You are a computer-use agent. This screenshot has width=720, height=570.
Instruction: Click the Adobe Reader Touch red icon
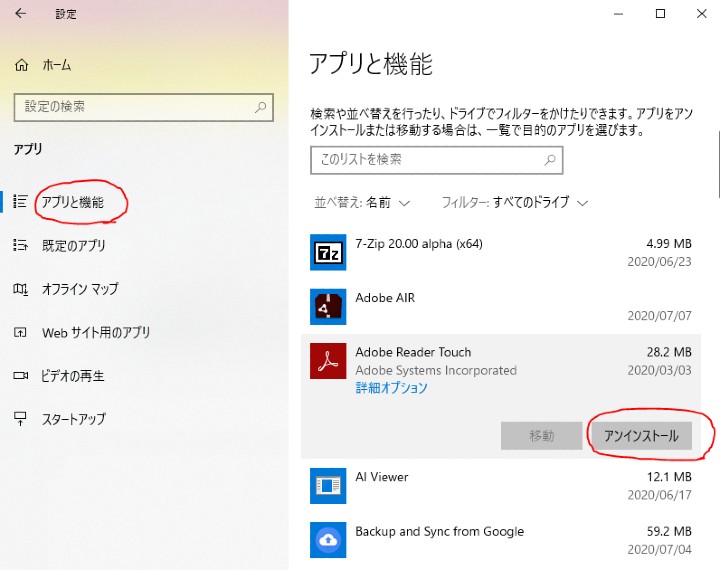point(328,361)
